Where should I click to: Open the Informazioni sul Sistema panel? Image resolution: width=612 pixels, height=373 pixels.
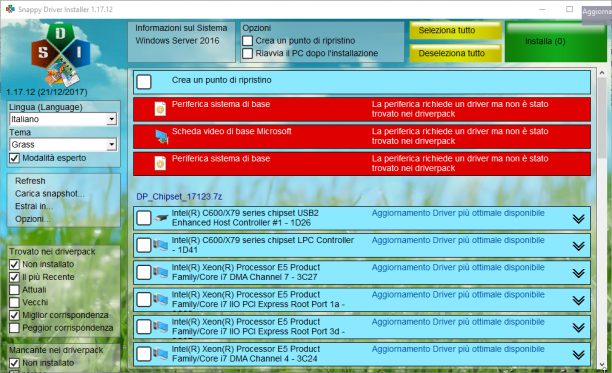181,41
